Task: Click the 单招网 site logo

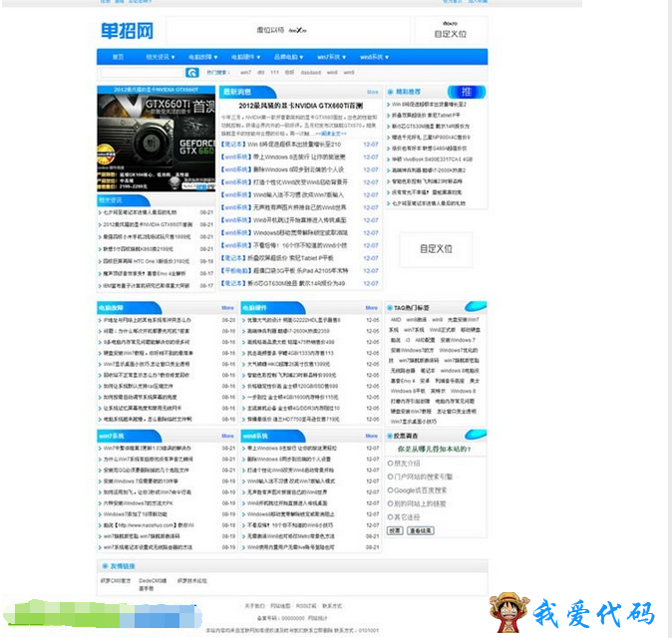Action: [127, 31]
